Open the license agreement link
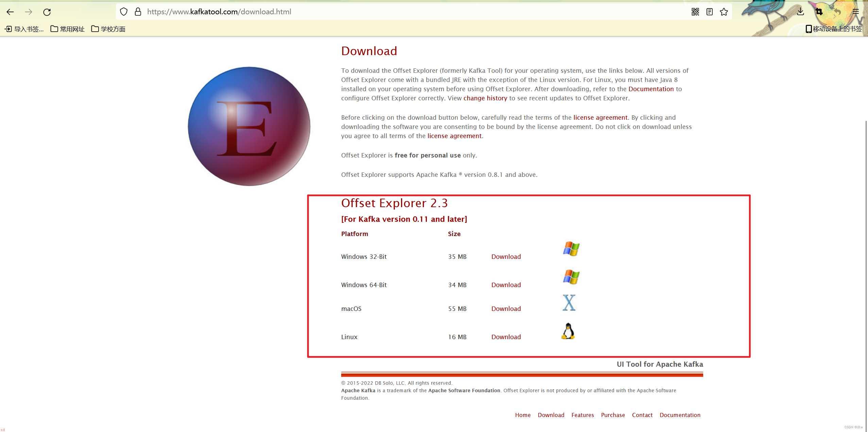Viewport: 868px width, 432px height. 600,117
